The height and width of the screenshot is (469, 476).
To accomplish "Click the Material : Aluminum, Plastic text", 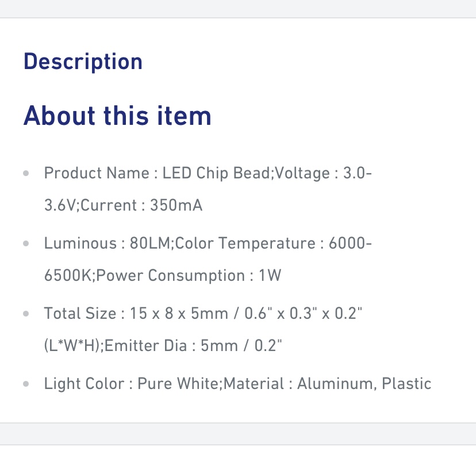I will [x=328, y=384].
